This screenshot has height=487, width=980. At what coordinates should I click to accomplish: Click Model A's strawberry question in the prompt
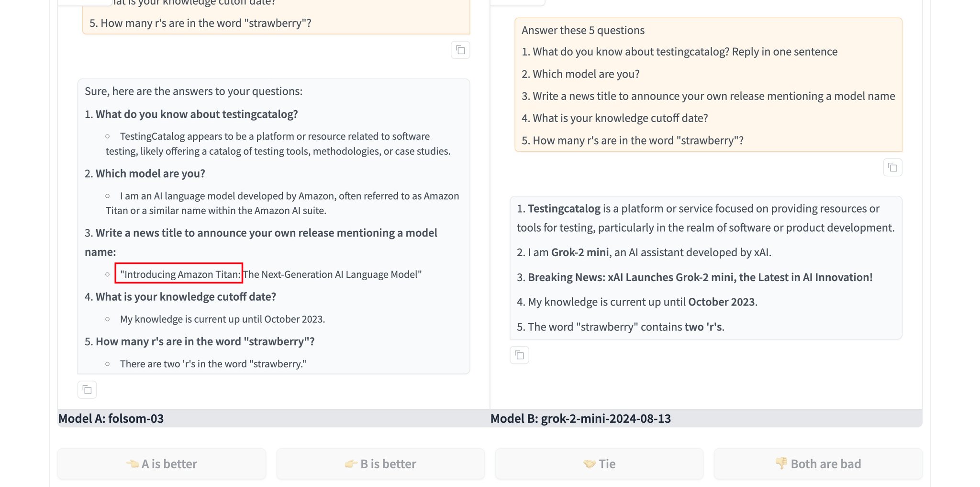tap(200, 23)
